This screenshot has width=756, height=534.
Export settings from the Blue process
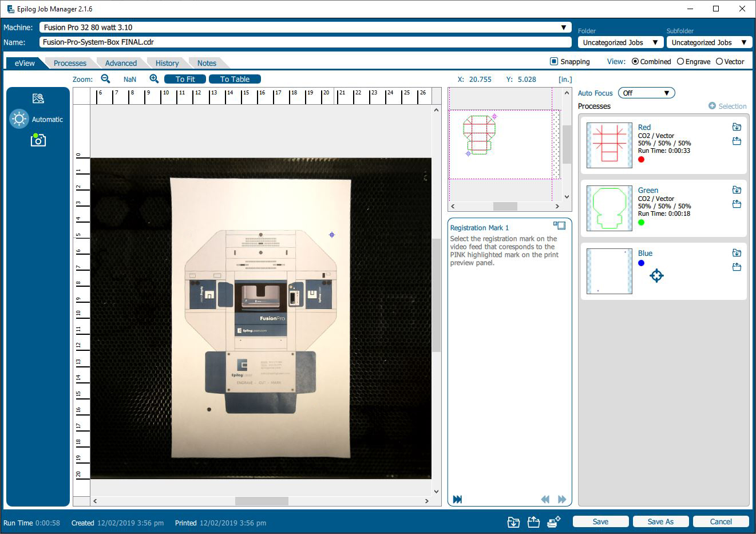pyautogui.click(x=737, y=267)
